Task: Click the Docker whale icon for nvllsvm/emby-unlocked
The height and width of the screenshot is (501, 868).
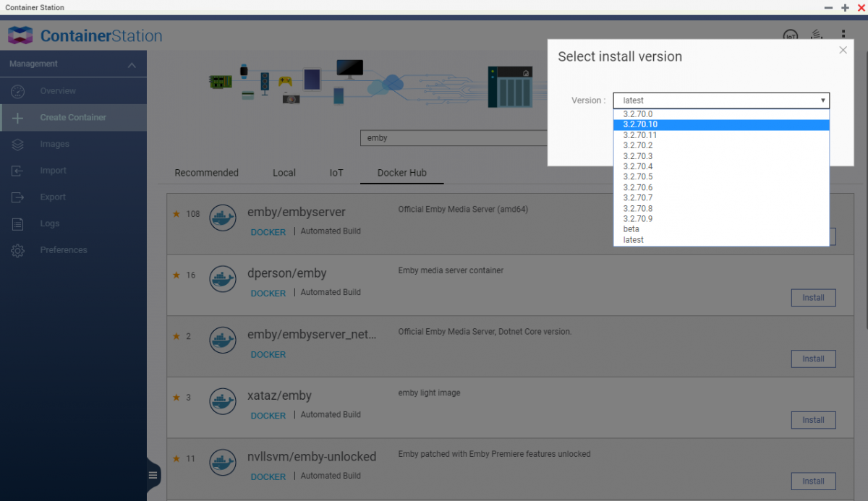Action: pyautogui.click(x=223, y=463)
